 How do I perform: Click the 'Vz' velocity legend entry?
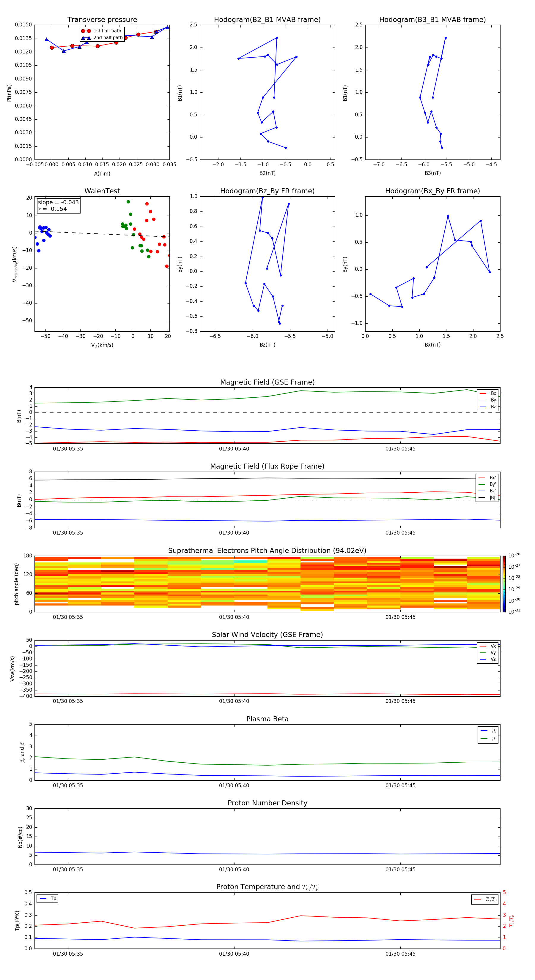(x=488, y=659)
